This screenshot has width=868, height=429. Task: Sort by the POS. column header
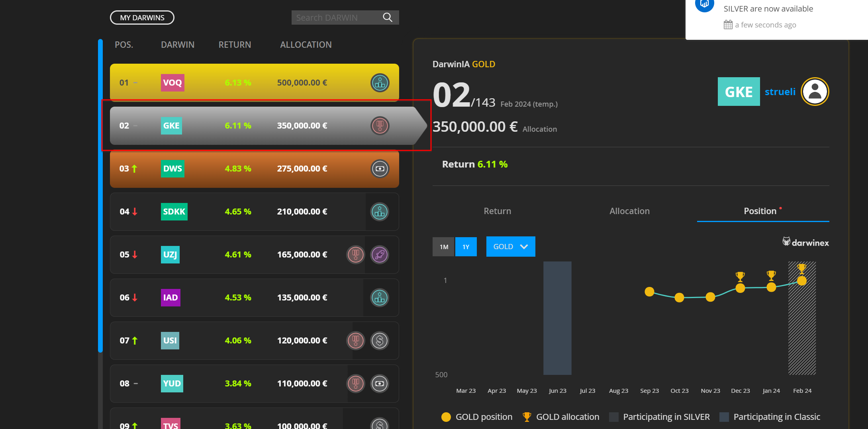pos(124,45)
